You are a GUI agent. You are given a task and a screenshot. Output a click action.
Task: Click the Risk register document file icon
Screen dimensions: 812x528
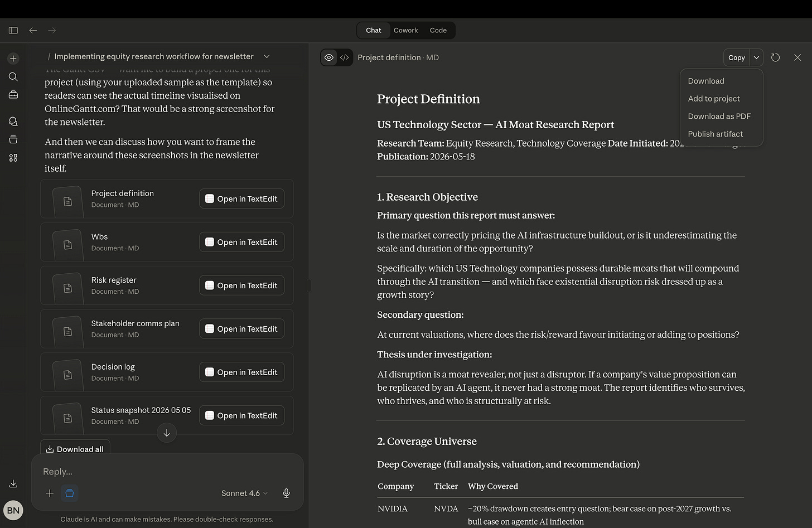click(67, 288)
